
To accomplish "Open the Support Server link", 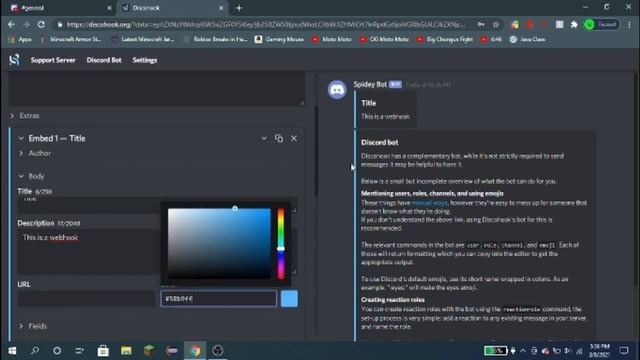I will click(53, 60).
